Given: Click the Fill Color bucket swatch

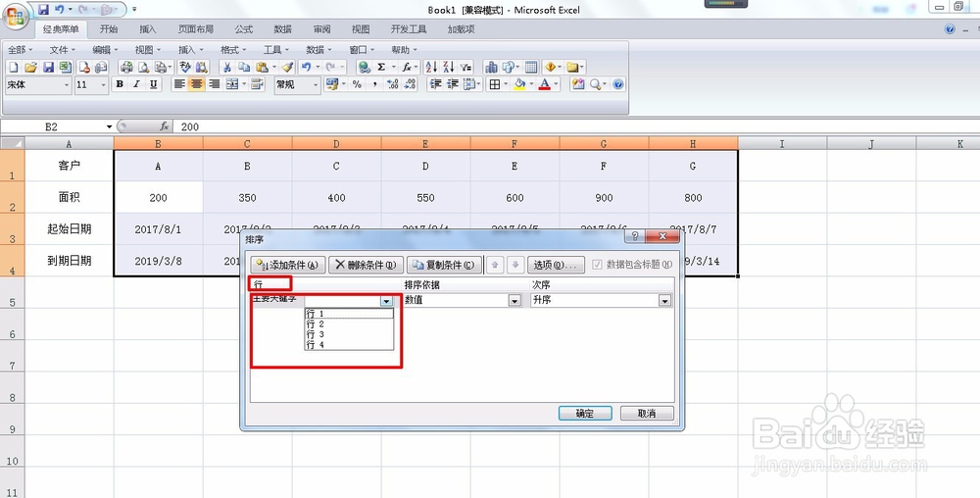Looking at the screenshot, I should point(518,84).
